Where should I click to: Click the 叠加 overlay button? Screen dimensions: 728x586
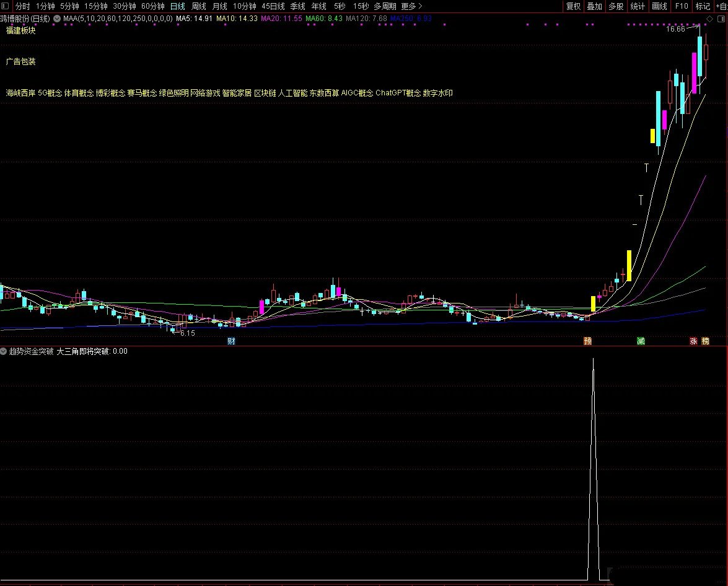click(594, 6)
